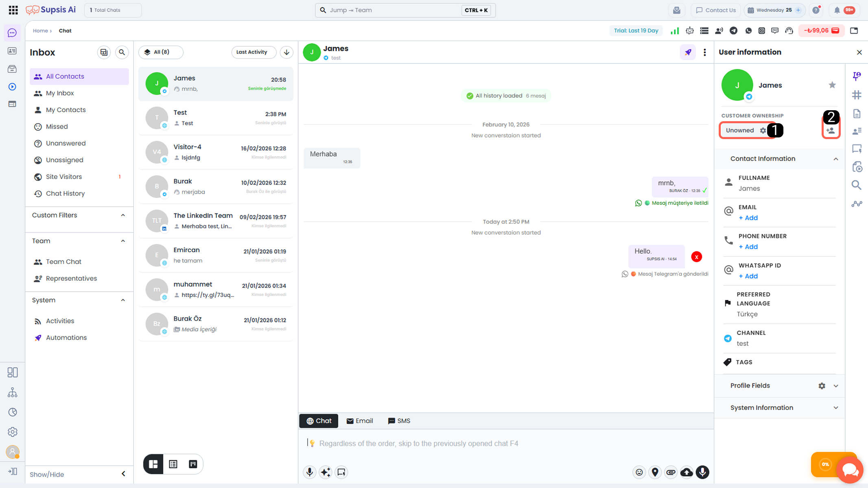Click the Jump to Team search field
868x488 pixels.
405,10
